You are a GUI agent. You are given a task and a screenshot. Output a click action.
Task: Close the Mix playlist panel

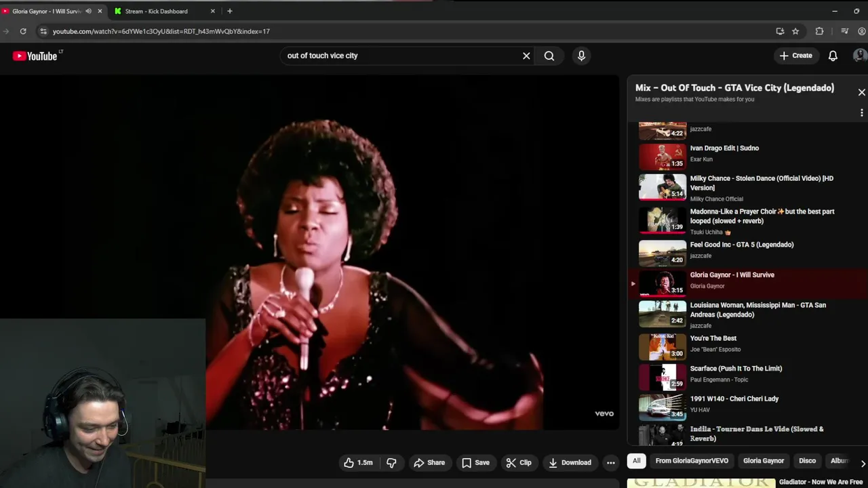(x=861, y=92)
